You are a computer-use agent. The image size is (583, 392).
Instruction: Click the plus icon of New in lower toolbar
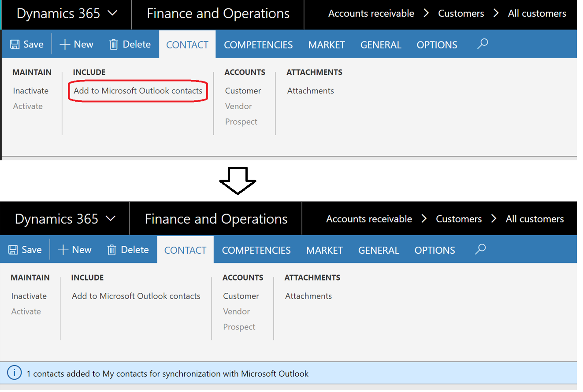click(x=63, y=250)
